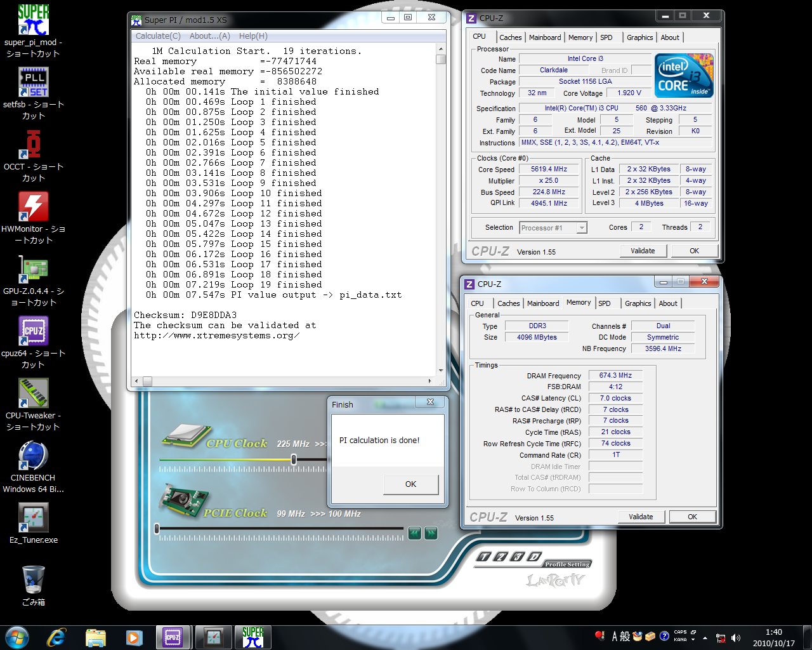Click the Bus Speed value 224.8 MHz

[x=549, y=192]
